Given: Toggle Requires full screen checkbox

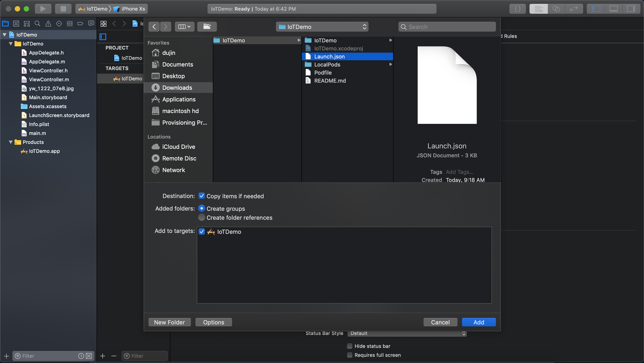Looking at the screenshot, I should 350,355.
